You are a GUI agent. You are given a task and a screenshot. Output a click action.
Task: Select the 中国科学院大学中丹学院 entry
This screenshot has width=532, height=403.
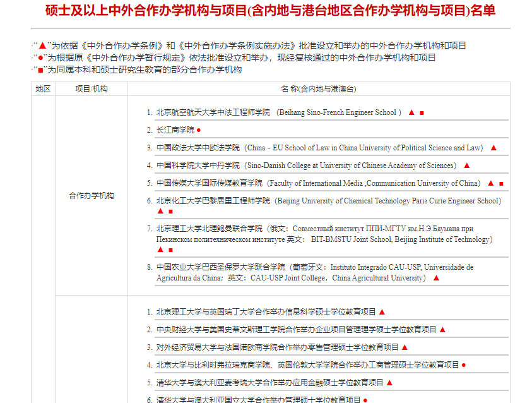[308, 165]
